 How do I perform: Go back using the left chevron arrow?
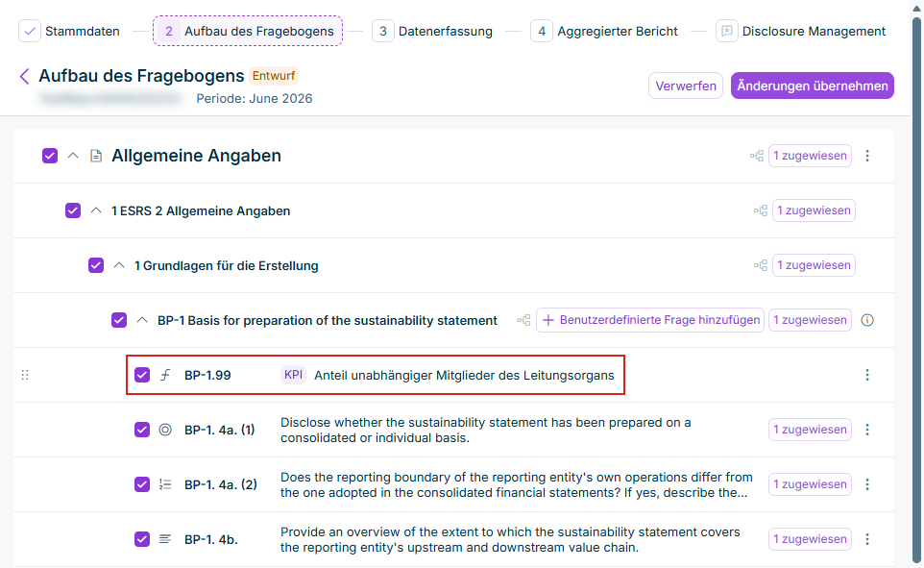tap(24, 76)
